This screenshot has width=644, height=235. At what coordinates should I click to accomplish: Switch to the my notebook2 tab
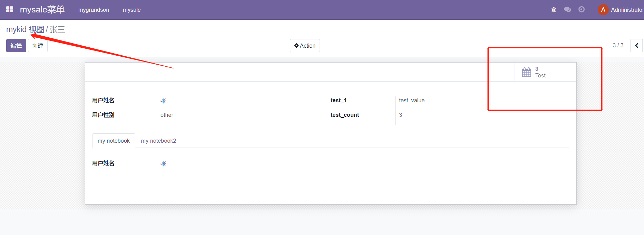(158, 141)
